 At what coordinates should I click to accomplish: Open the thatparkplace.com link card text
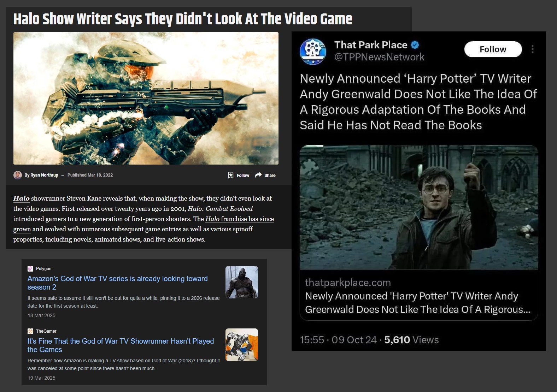click(418, 296)
